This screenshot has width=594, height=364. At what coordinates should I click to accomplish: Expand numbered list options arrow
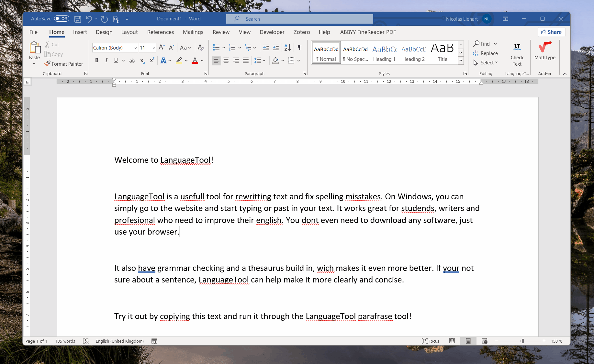tap(240, 48)
